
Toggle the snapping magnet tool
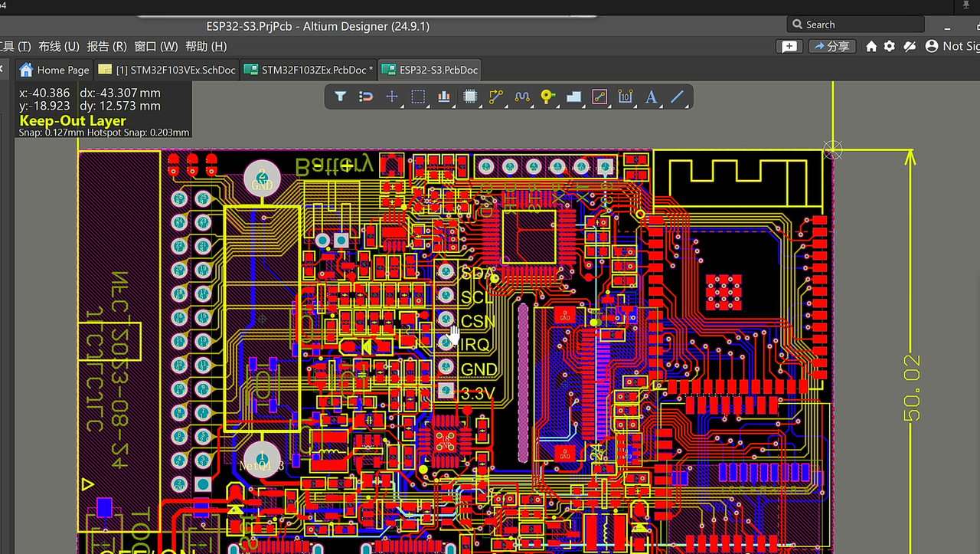tap(366, 97)
